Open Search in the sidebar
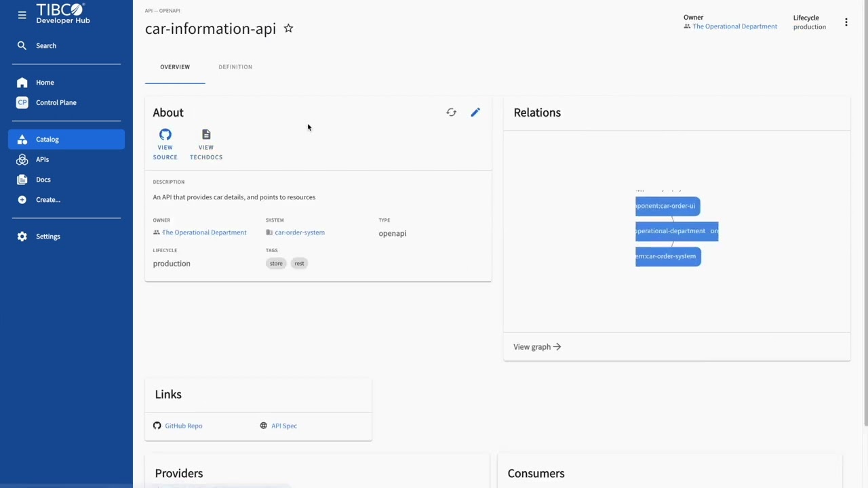This screenshot has width=868, height=488. point(46,45)
